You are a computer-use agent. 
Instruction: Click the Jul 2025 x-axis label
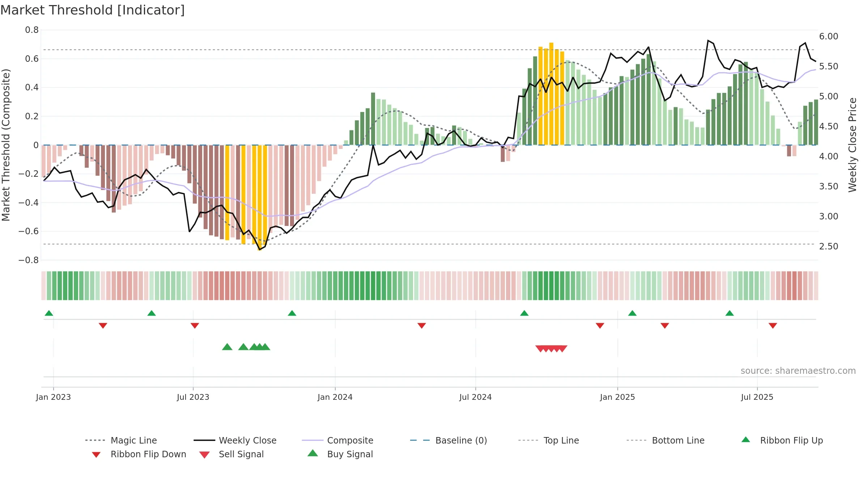click(757, 397)
